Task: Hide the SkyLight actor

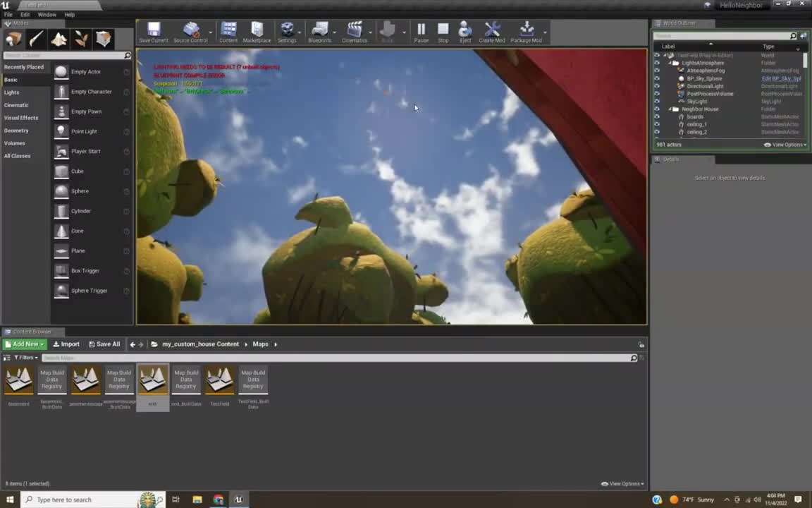Action: click(x=657, y=101)
